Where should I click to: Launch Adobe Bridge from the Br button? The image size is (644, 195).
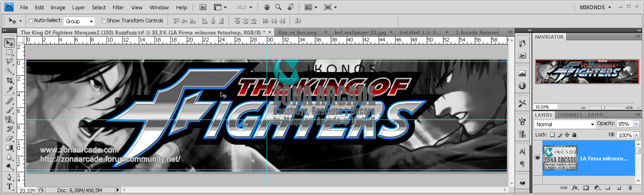pyautogui.click(x=203, y=7)
